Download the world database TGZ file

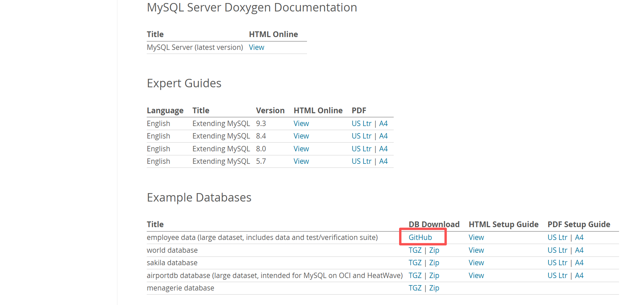pyautogui.click(x=415, y=250)
